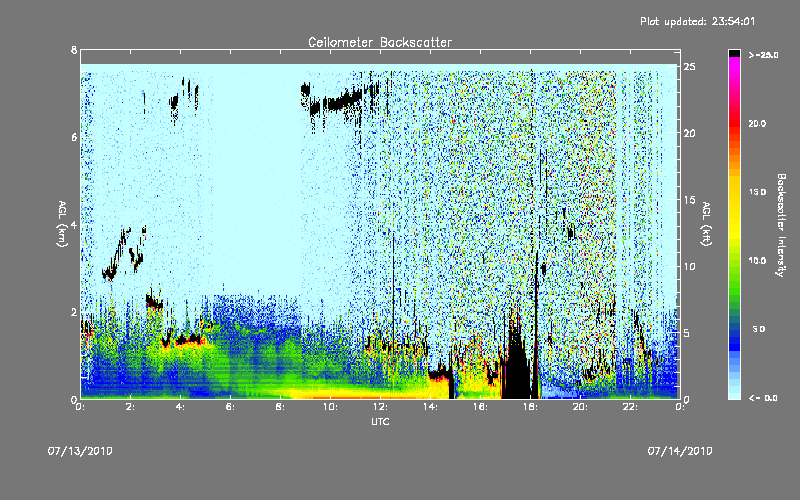The height and width of the screenshot is (500, 800).
Task: Pick the black top segment of colorbar
Action: (x=734, y=53)
